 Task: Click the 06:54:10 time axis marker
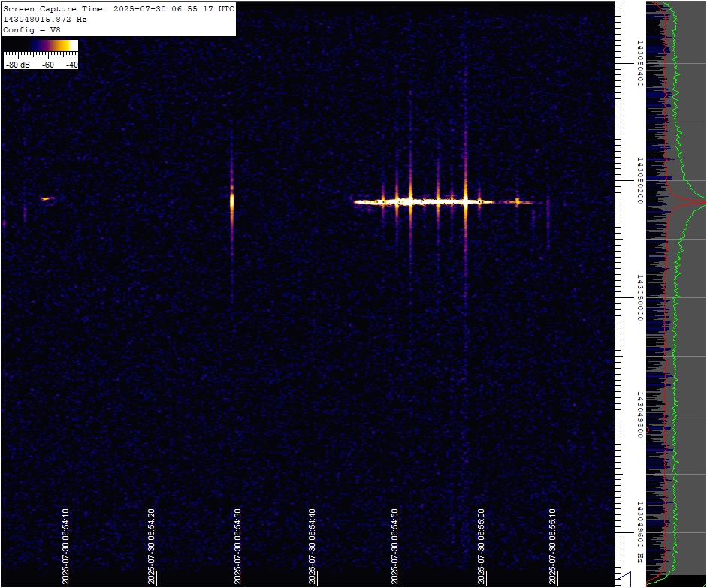tap(66, 547)
